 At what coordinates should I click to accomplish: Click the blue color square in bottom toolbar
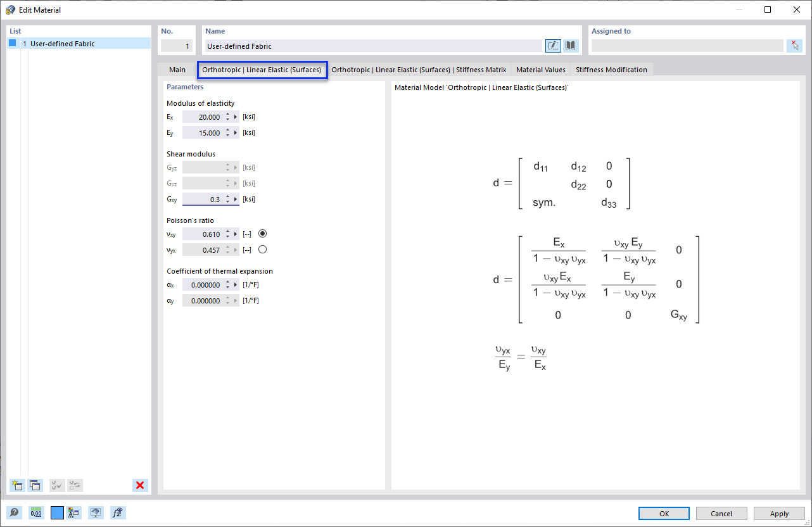(57, 513)
